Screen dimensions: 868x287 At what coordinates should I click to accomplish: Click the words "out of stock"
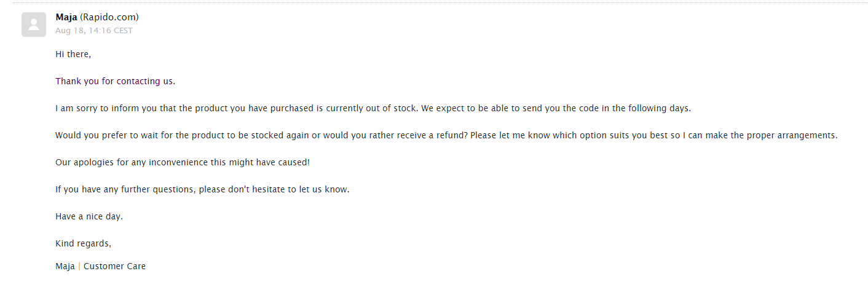click(392, 108)
